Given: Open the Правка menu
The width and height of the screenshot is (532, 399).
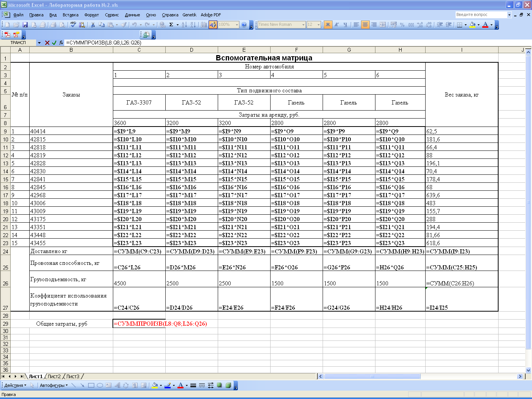Looking at the screenshot, I should point(36,15).
